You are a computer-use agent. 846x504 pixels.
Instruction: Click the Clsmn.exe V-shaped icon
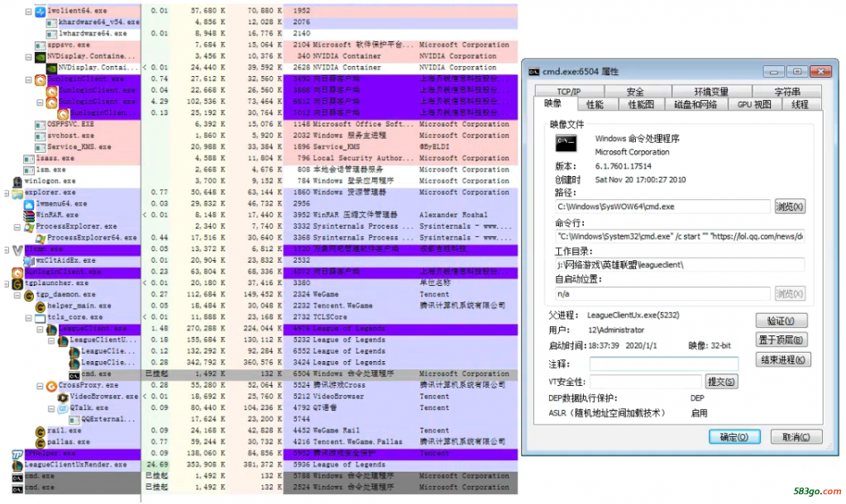pyautogui.click(x=17, y=250)
